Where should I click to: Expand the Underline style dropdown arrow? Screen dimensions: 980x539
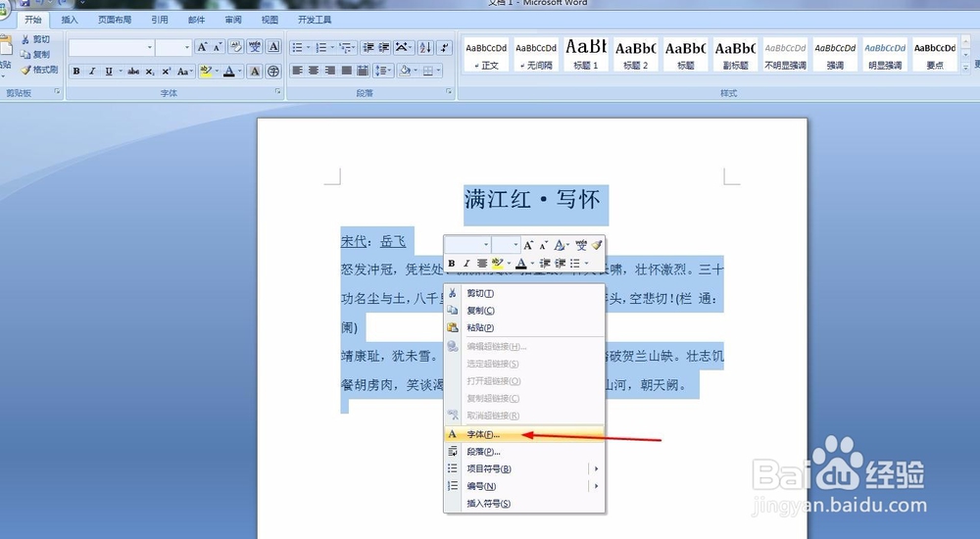click(x=120, y=72)
